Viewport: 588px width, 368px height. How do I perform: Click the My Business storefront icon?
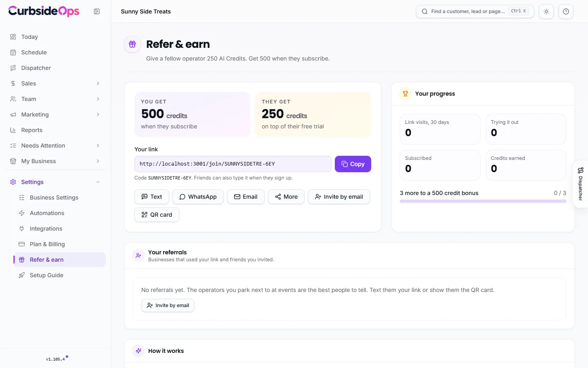(x=13, y=161)
